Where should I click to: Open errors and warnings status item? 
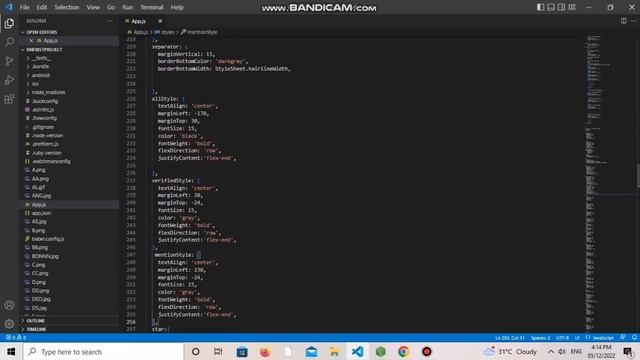pyautogui.click(x=16, y=338)
